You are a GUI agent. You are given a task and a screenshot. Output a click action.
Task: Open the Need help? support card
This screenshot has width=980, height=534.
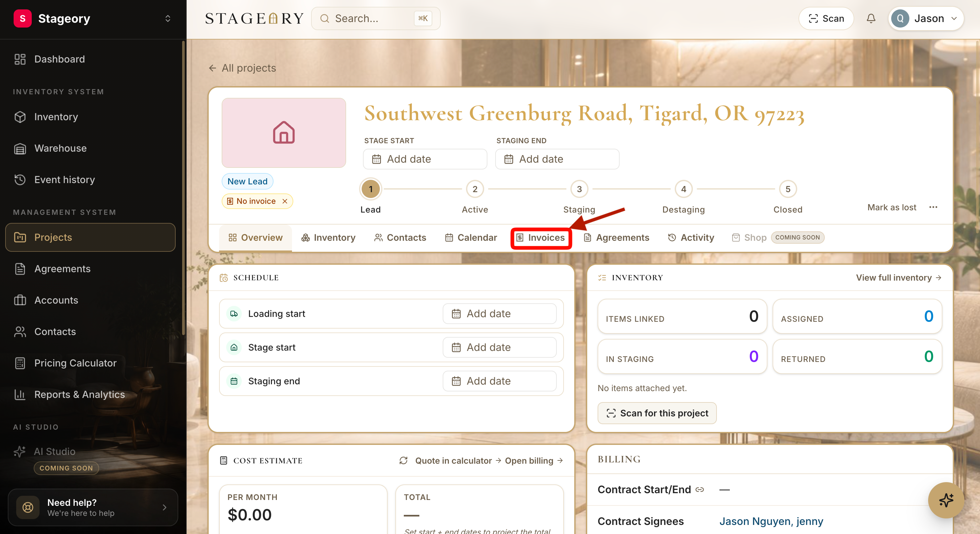click(x=93, y=507)
